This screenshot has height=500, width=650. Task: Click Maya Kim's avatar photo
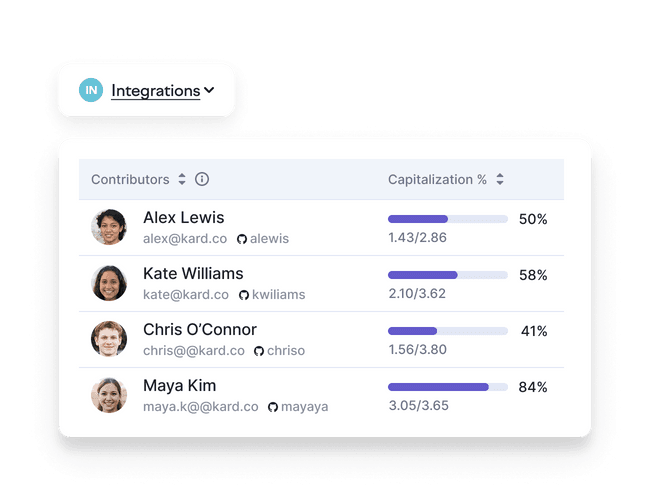tap(109, 395)
